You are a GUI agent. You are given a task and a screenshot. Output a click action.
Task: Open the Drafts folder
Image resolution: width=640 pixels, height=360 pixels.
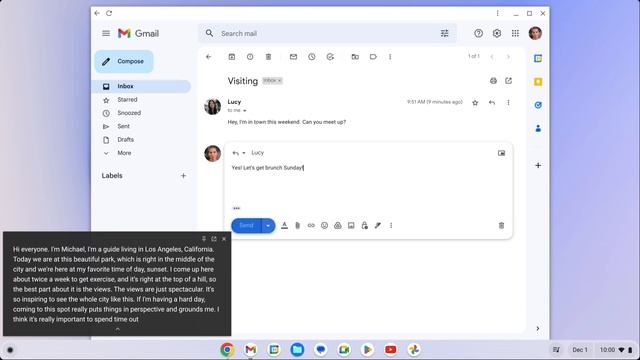click(x=125, y=140)
